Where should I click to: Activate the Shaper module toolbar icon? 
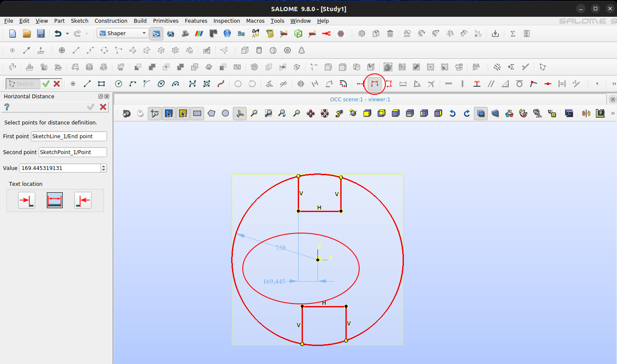tap(156, 33)
